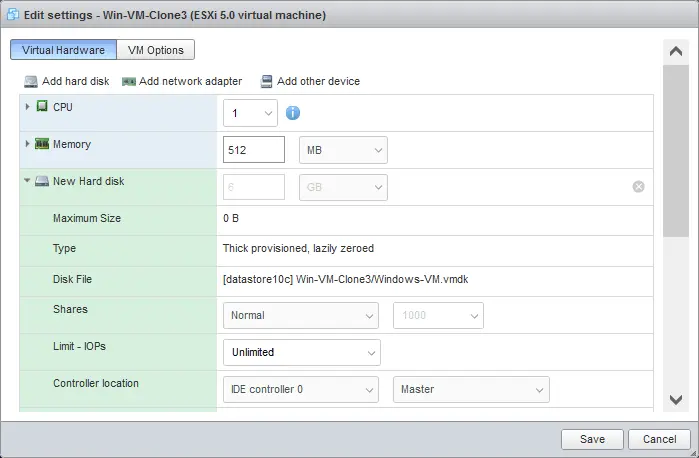The image size is (699, 458).
Task: Open the Memory unit MB dropdown
Action: 343,150
